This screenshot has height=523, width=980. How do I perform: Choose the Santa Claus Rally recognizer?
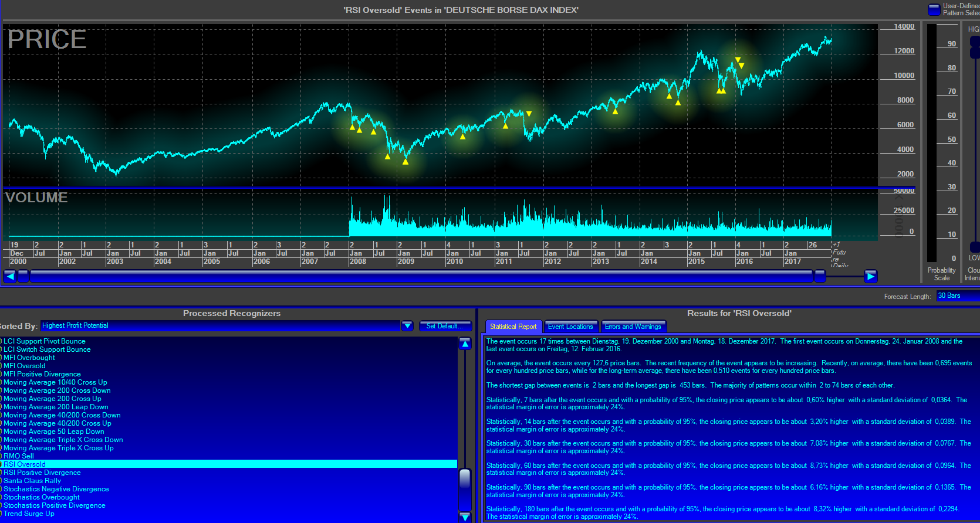tap(32, 481)
